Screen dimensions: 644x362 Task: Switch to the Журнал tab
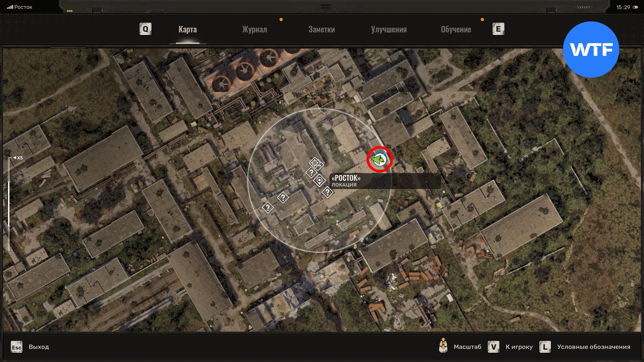[x=254, y=29]
